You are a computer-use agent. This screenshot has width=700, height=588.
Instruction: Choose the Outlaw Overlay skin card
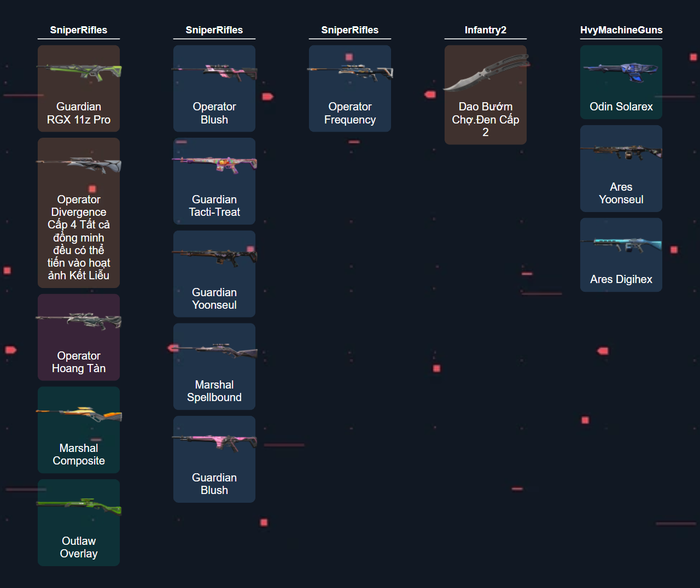pyautogui.click(x=79, y=523)
